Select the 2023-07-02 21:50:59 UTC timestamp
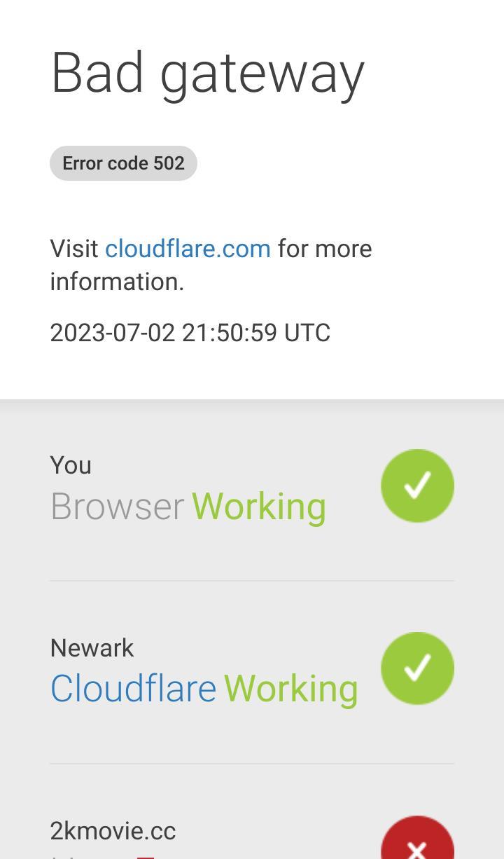504x859 pixels. [190, 333]
